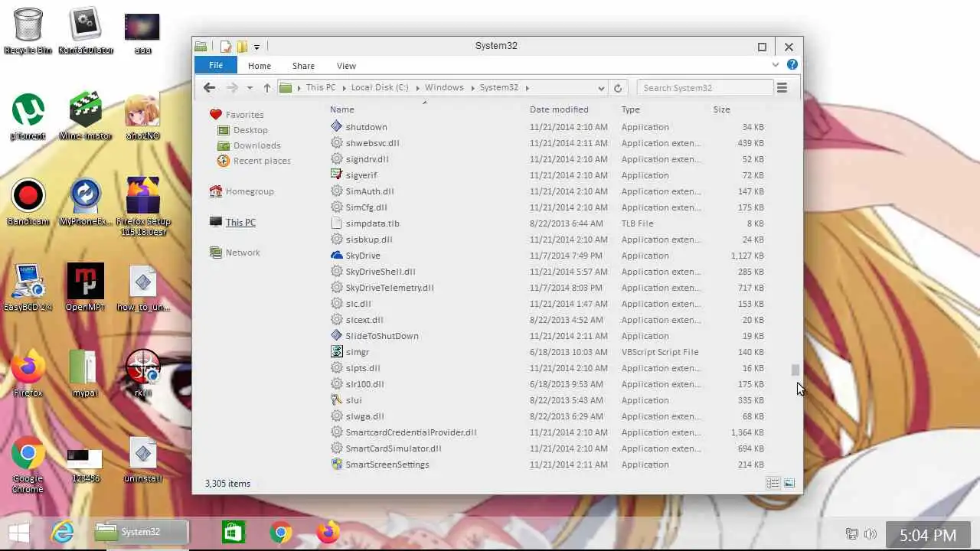The height and width of the screenshot is (551, 980).
Task: Open the recent locations dropdown arrow
Action: 250,88
